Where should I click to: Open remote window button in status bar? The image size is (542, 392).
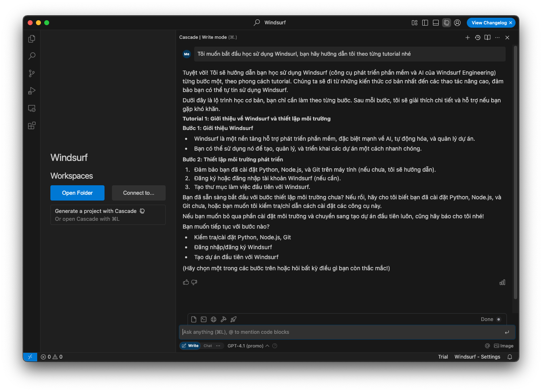[x=30, y=357]
